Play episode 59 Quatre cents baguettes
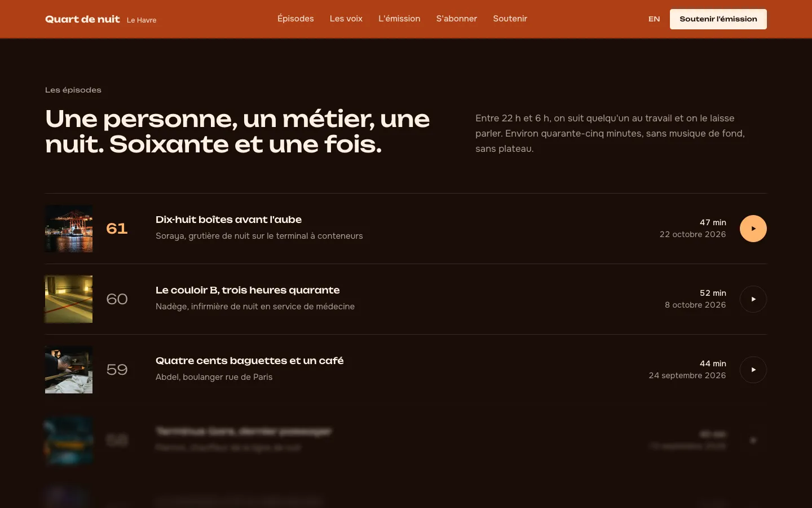The width and height of the screenshot is (812, 508). tap(753, 370)
